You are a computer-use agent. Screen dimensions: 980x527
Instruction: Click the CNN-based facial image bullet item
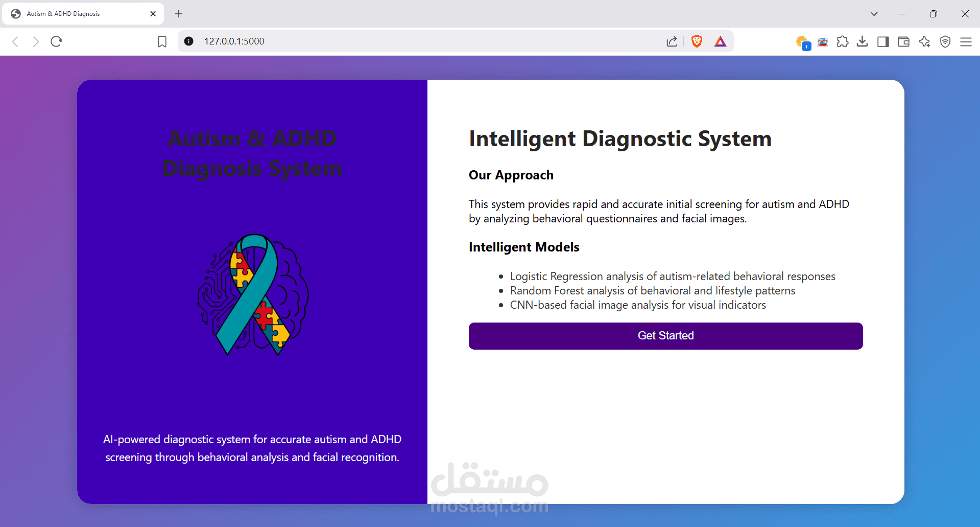[638, 305]
